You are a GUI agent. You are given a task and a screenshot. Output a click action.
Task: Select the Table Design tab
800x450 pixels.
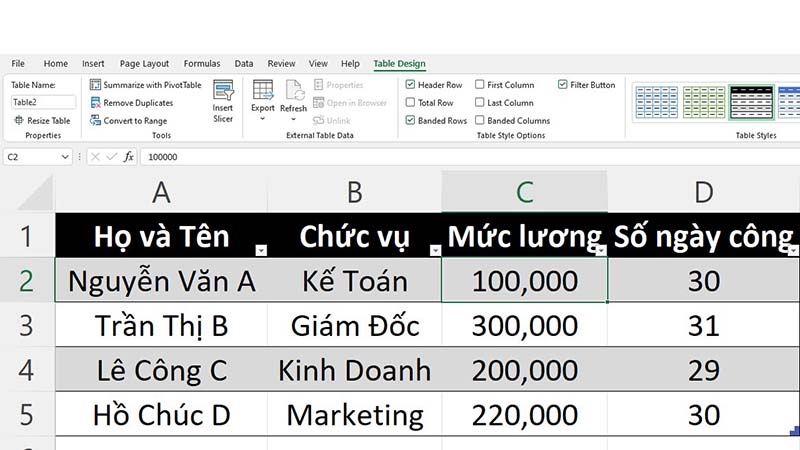pyautogui.click(x=399, y=64)
